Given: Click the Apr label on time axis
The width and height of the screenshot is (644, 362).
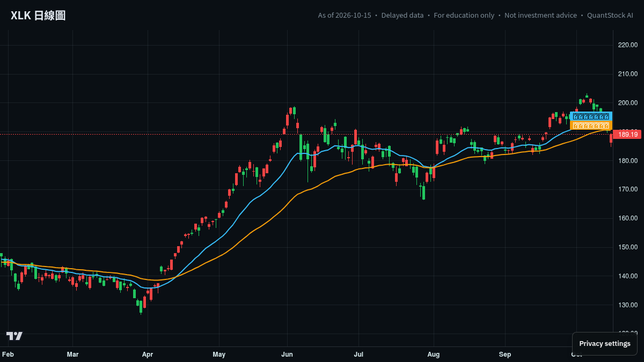Looking at the screenshot, I should [x=148, y=354].
